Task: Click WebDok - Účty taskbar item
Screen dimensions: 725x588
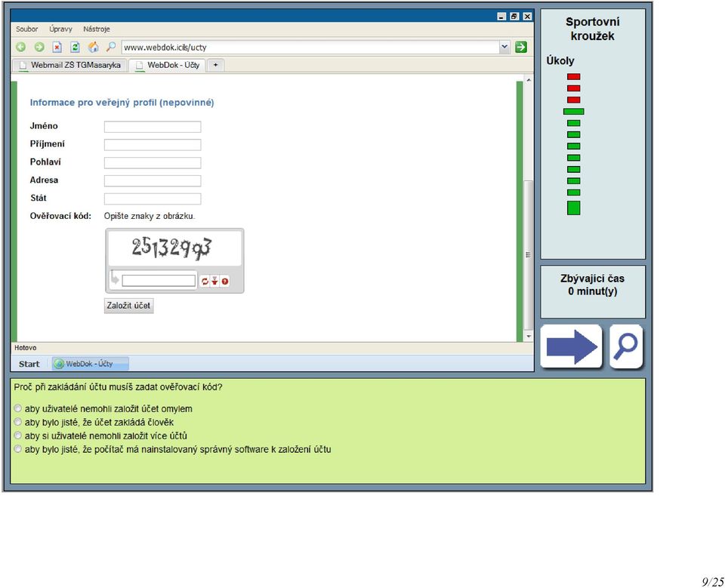Action: pos(90,365)
